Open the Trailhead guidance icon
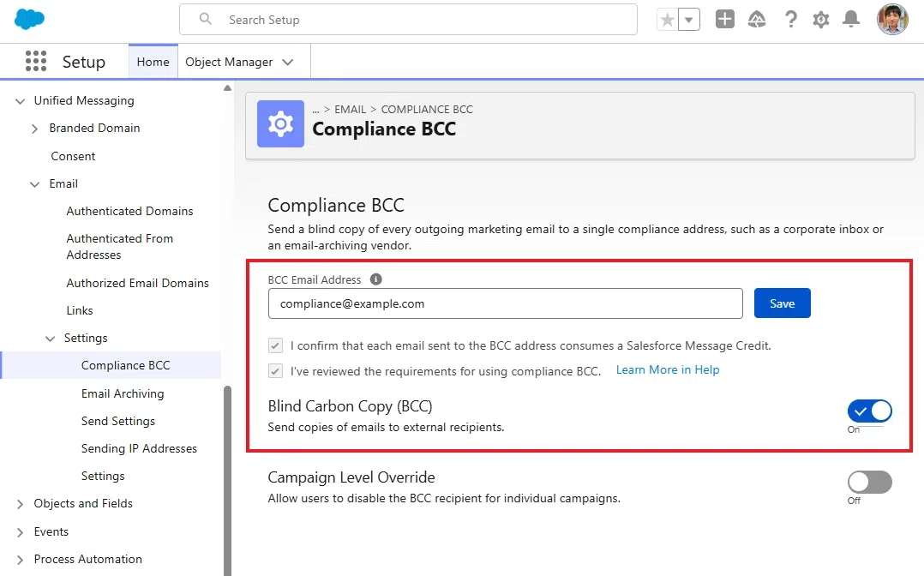This screenshot has height=576, width=924. 757,20
